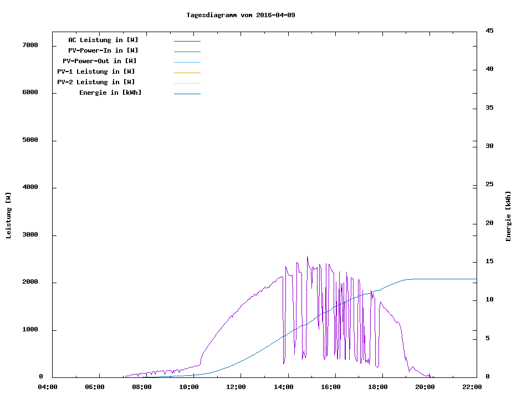Click the purple AC Leistung legend line sample
Viewport: 532px width, 399px height.
point(187,41)
